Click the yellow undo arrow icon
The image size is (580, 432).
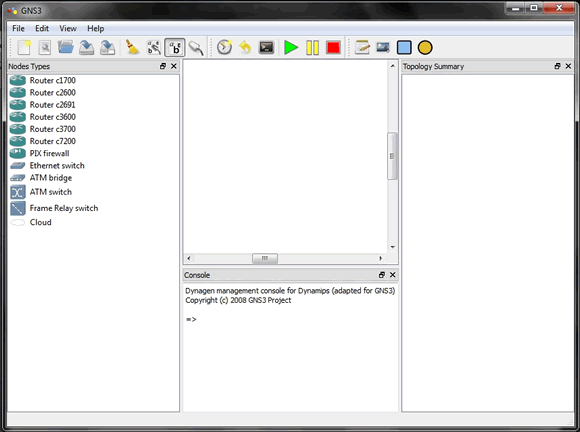[245, 47]
